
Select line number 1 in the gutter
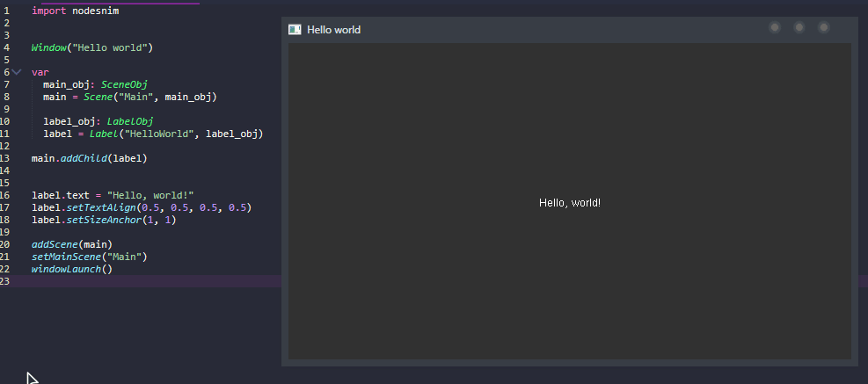pyautogui.click(x=6, y=11)
